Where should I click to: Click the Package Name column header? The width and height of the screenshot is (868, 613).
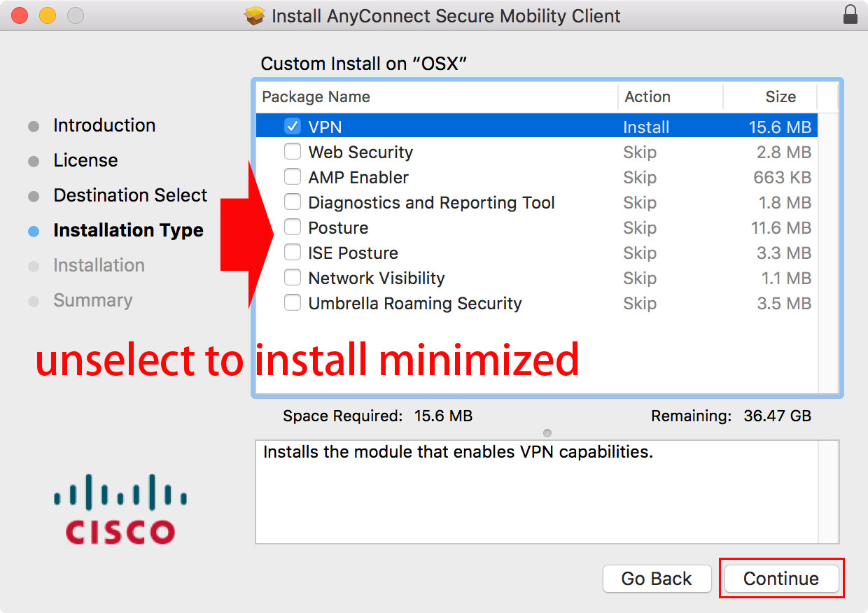click(437, 97)
